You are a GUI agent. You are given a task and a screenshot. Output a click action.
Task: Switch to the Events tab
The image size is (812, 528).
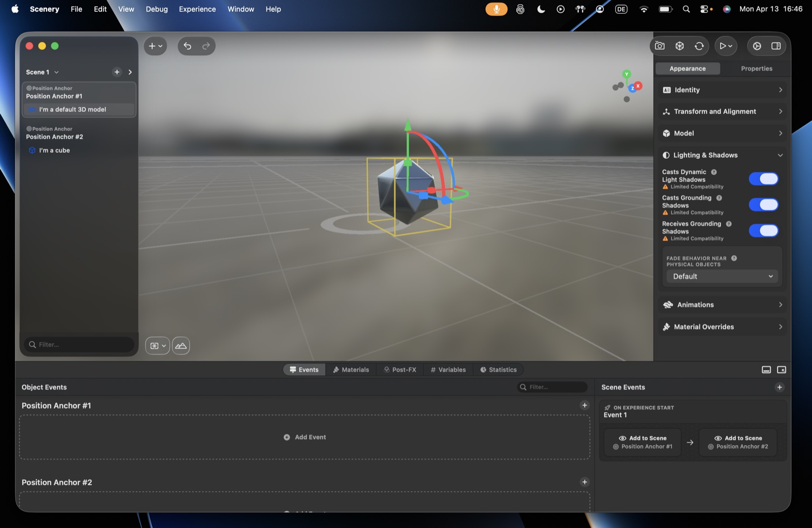click(304, 370)
